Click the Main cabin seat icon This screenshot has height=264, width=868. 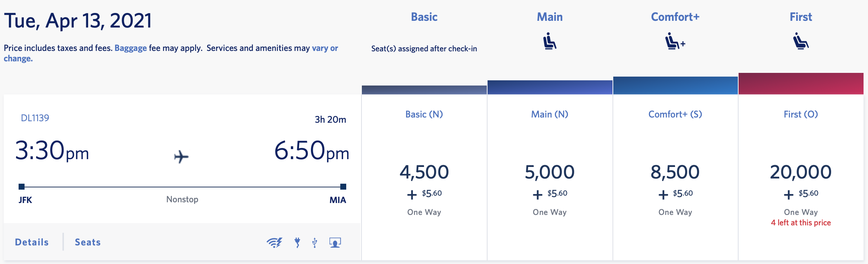(549, 42)
